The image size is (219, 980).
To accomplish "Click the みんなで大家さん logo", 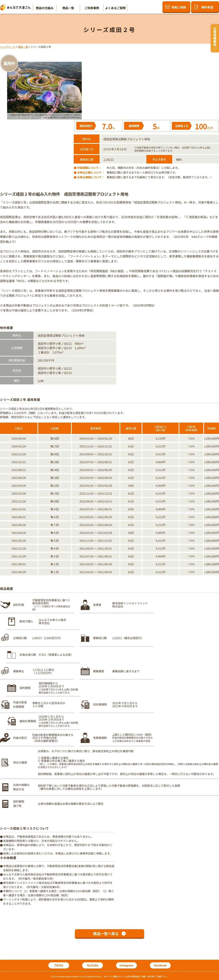I will (16, 7).
